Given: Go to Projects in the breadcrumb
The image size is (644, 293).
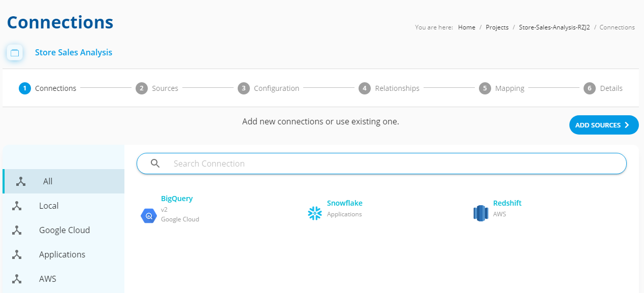Looking at the screenshot, I should coord(497,27).
